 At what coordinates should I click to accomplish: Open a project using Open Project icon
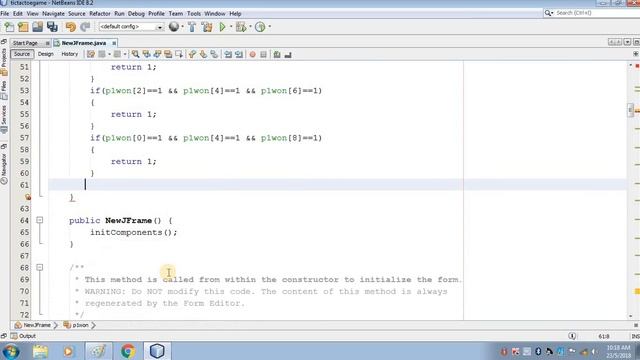tap(38, 27)
